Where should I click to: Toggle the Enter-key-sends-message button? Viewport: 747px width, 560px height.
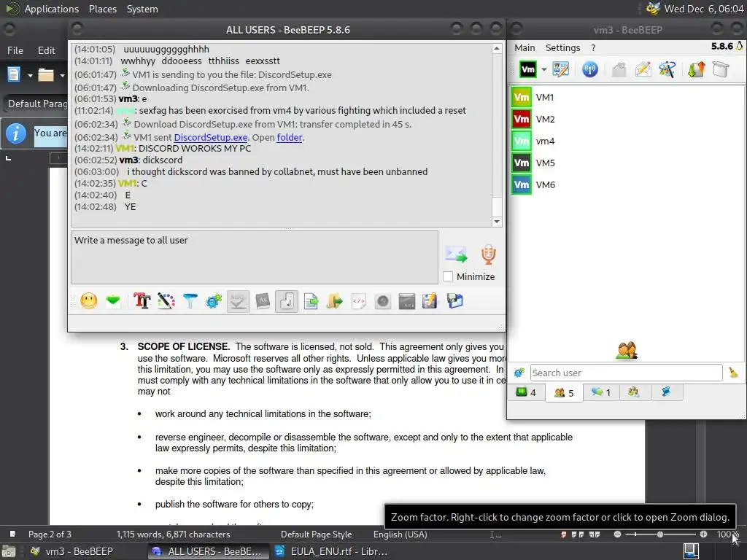click(287, 301)
